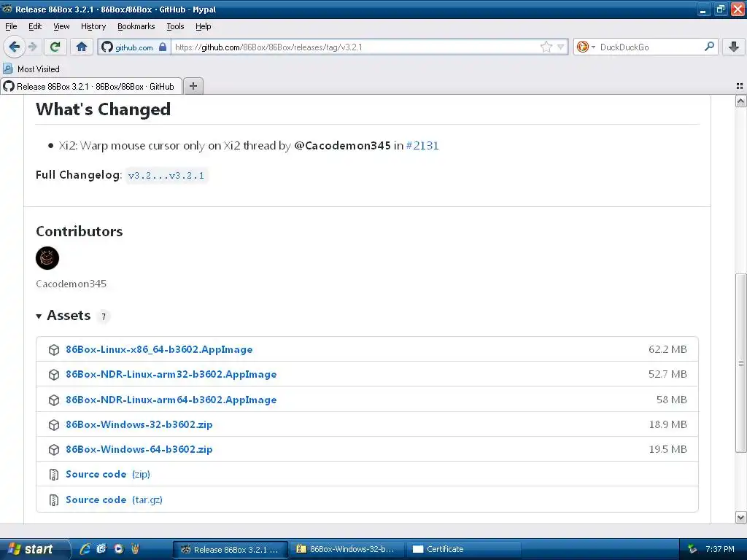Open the Edit menu
This screenshot has height=560, width=747.
pyautogui.click(x=35, y=26)
